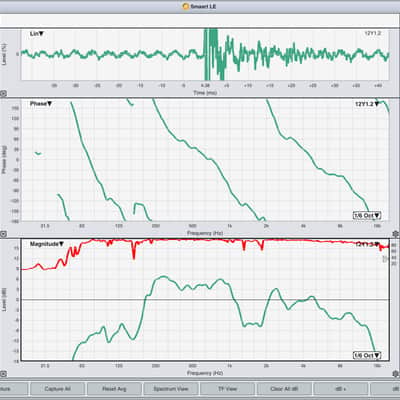Click the dB + button

pos(341,389)
